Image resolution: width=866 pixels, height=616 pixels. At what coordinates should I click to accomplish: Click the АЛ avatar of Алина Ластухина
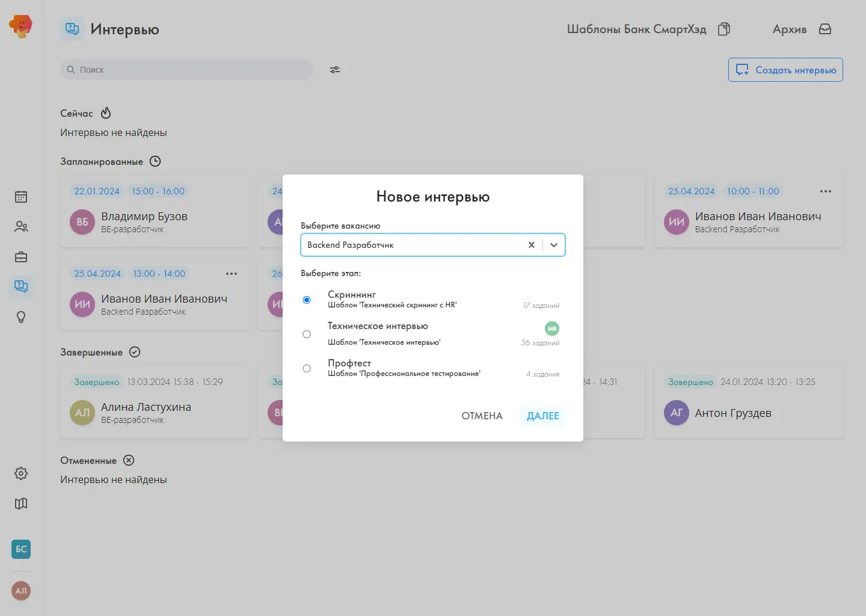pos(82,413)
